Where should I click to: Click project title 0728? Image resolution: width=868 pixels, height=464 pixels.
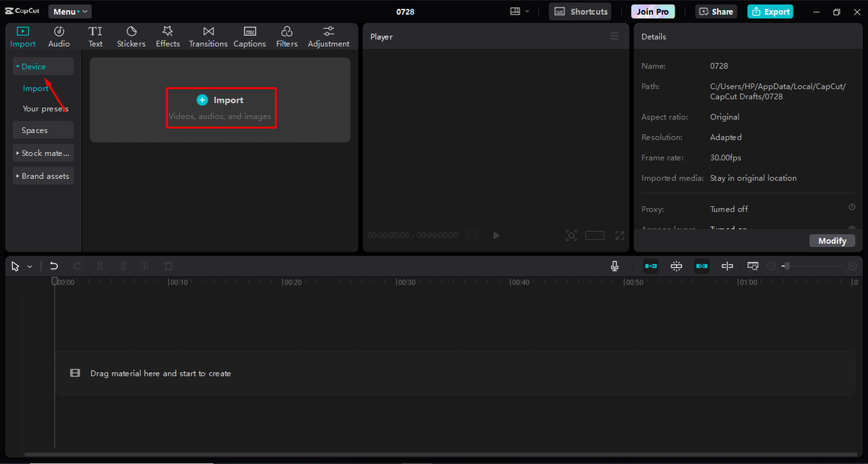[x=406, y=12]
